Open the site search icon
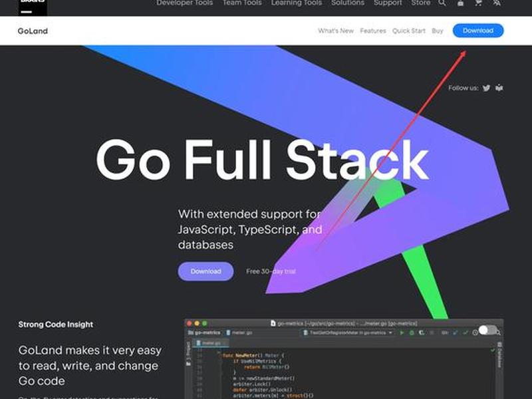532x399 pixels. [x=442, y=3]
